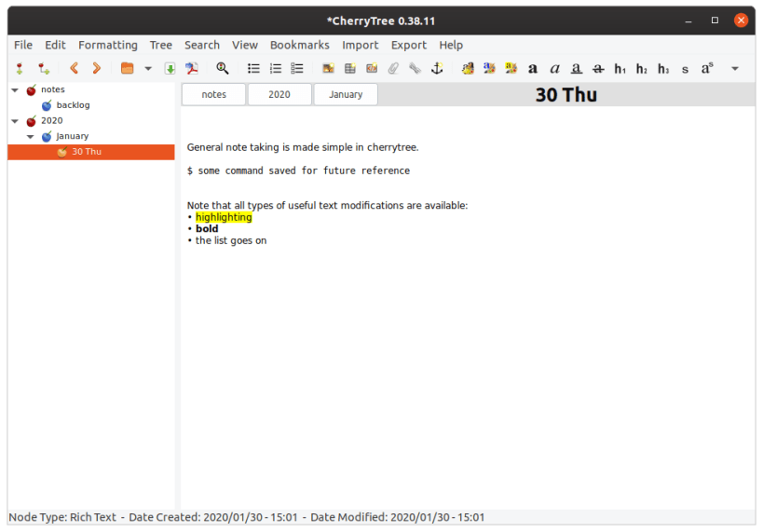Click the bold list item text

(x=207, y=229)
